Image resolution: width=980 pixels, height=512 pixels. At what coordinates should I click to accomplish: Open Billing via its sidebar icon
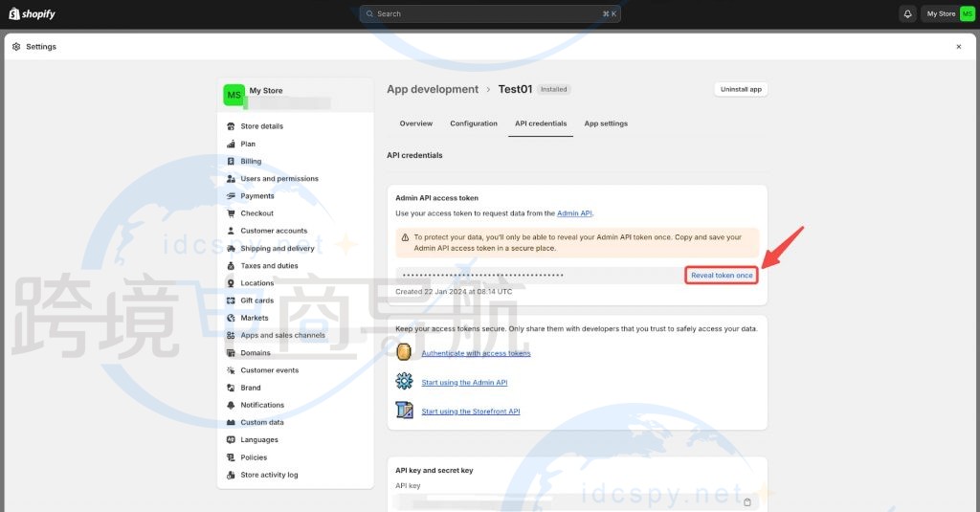tap(231, 162)
